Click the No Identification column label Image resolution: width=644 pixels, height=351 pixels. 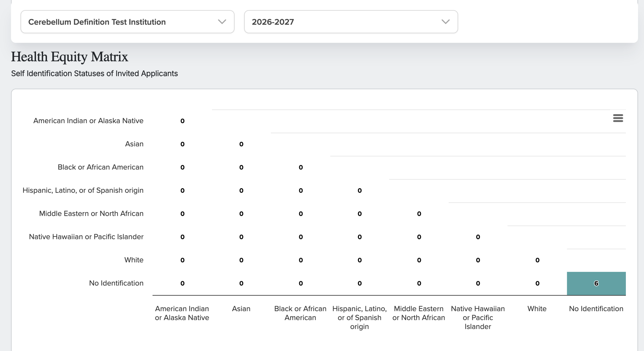click(596, 309)
